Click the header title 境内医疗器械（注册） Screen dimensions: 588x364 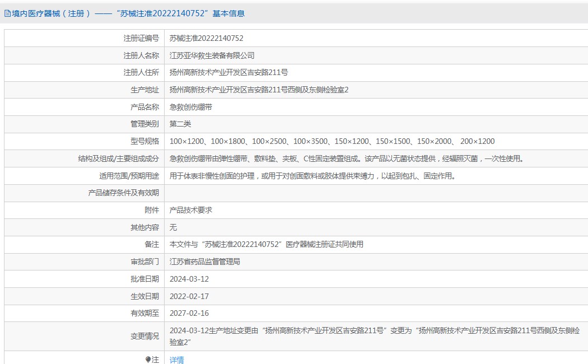(x=51, y=14)
